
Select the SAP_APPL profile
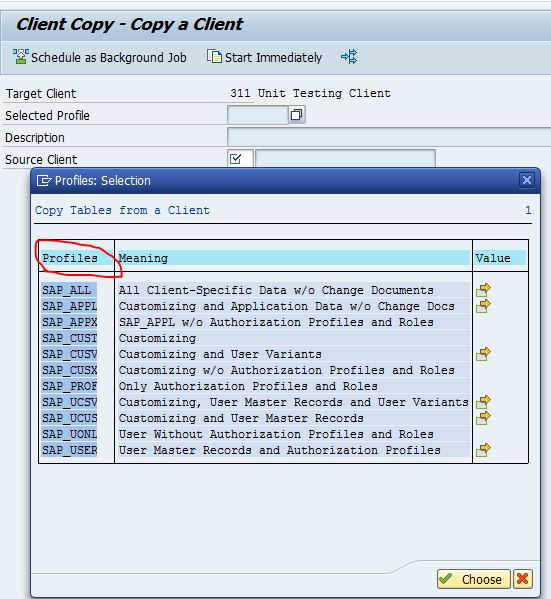[x=70, y=306]
